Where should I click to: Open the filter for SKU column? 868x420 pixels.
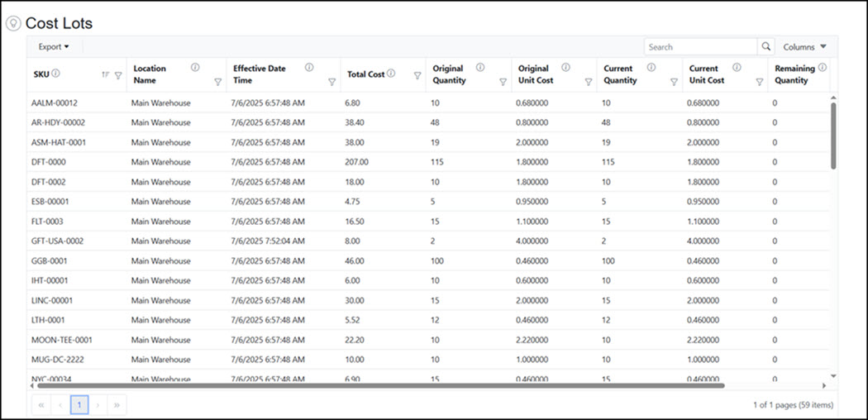118,75
